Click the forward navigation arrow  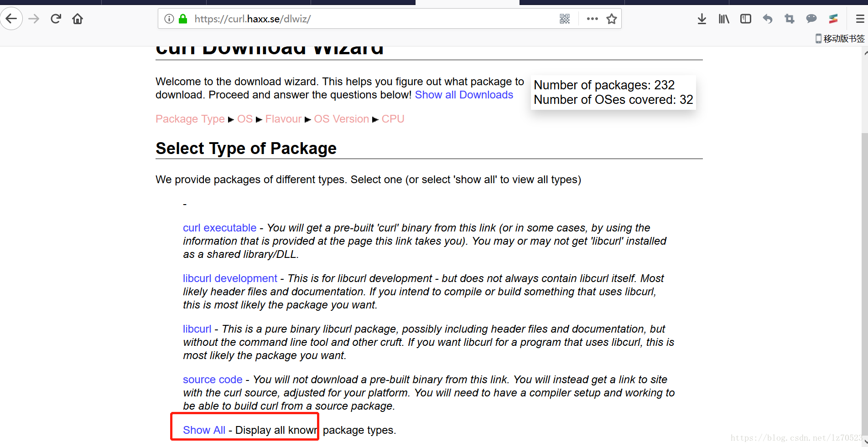tap(34, 19)
